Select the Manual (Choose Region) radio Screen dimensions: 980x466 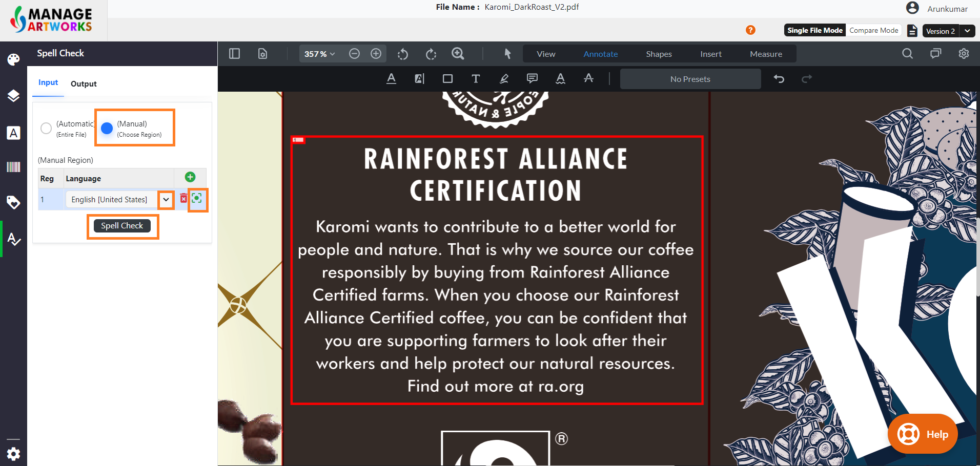(x=107, y=129)
